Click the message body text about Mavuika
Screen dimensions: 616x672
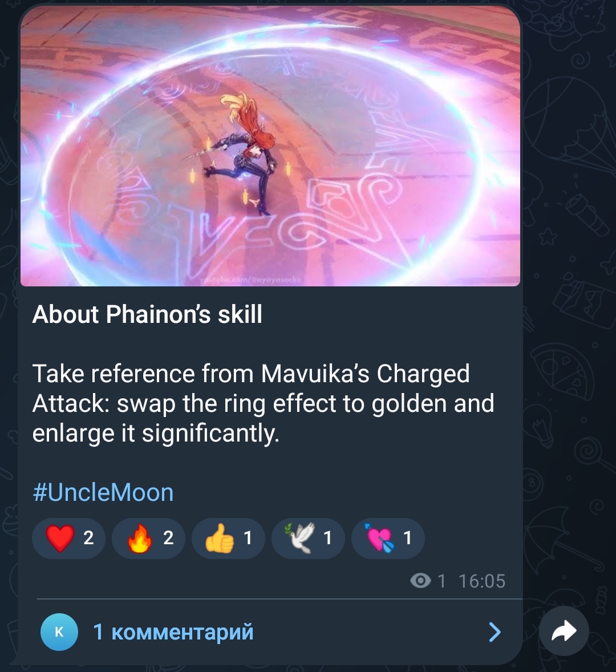click(x=264, y=403)
